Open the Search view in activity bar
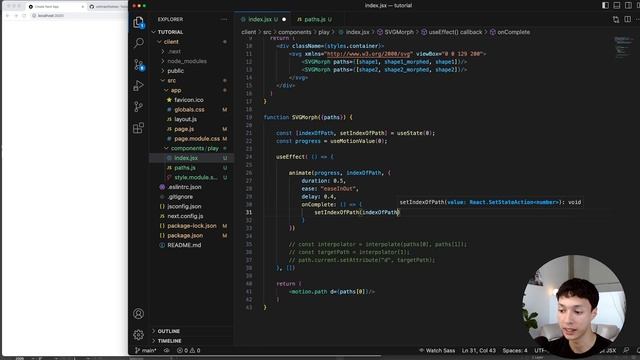 138,43
